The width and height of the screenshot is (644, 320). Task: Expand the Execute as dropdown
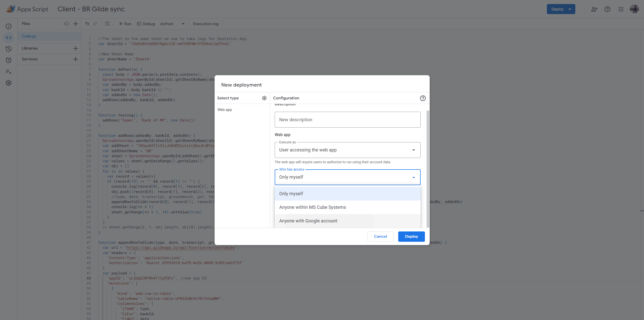pyautogui.click(x=347, y=150)
